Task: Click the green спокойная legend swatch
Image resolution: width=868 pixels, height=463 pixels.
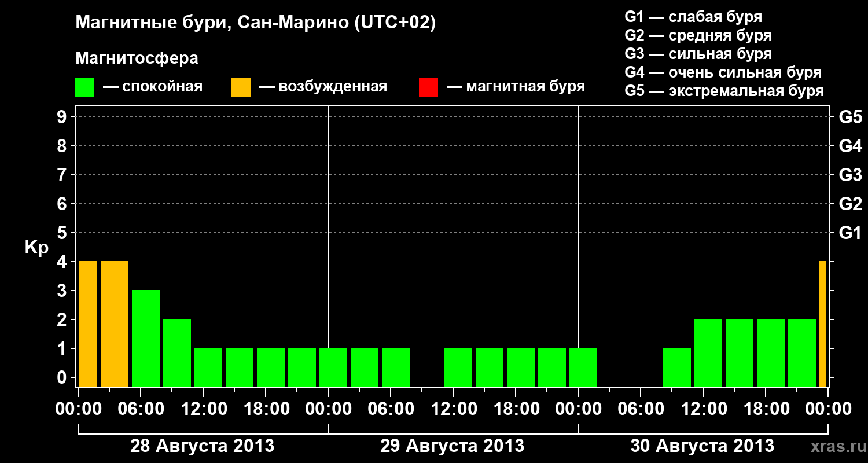Action: coord(84,87)
